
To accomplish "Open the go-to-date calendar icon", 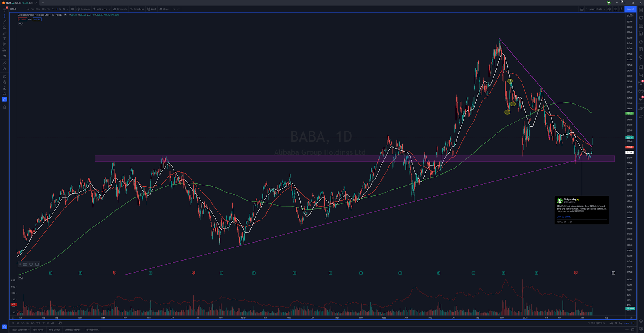I will tap(60, 323).
